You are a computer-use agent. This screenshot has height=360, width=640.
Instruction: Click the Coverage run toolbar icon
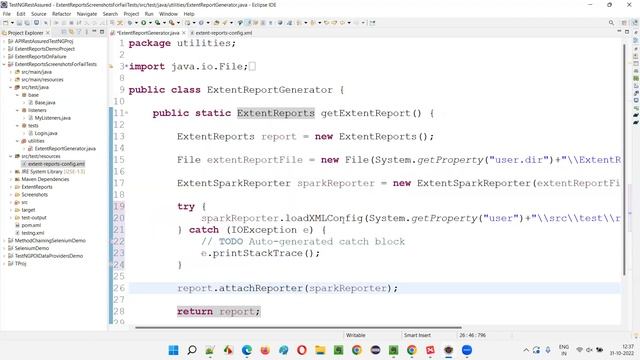[x=157, y=23]
